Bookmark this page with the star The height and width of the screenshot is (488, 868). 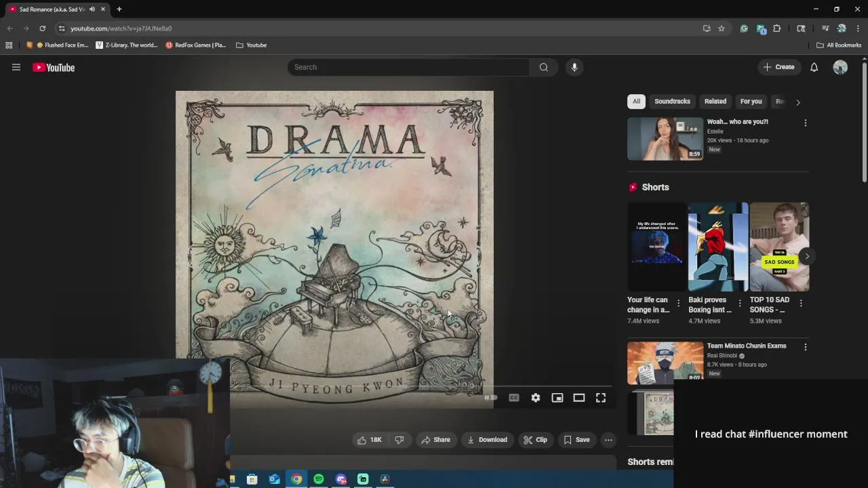point(722,28)
